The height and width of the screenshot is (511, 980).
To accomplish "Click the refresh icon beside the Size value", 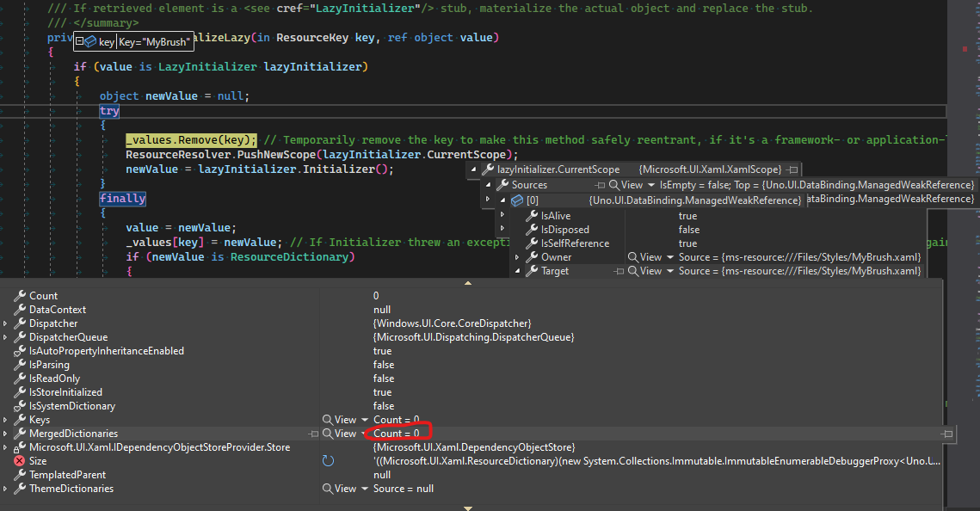I will click(x=329, y=461).
